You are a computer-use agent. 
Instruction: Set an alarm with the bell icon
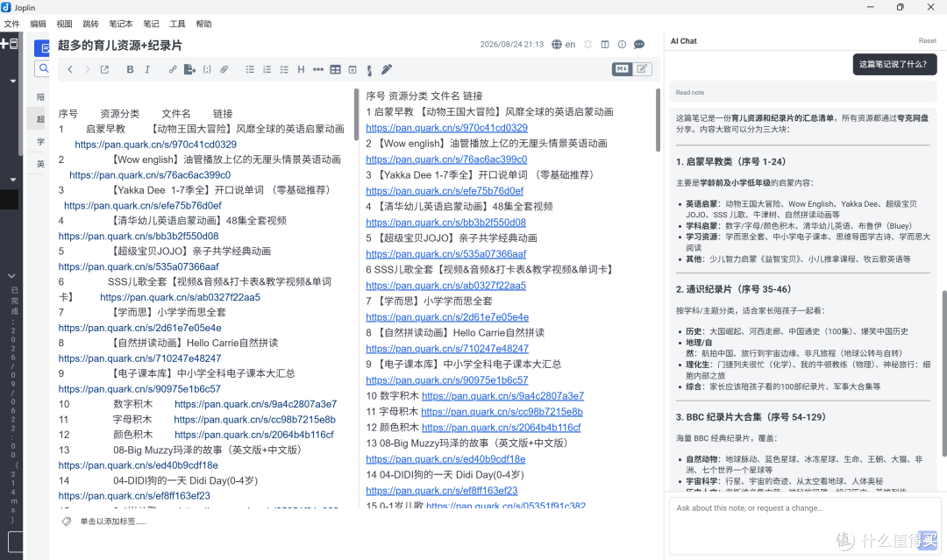click(x=587, y=45)
